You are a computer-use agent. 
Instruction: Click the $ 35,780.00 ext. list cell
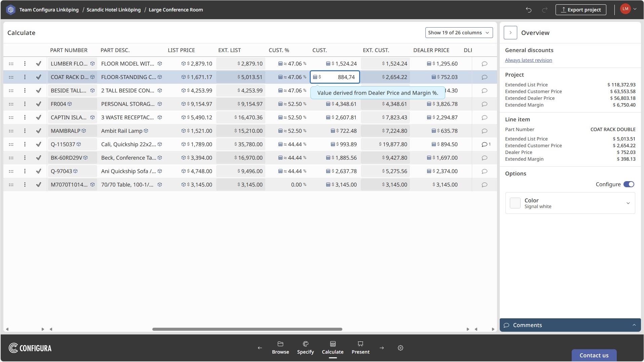[241, 144]
